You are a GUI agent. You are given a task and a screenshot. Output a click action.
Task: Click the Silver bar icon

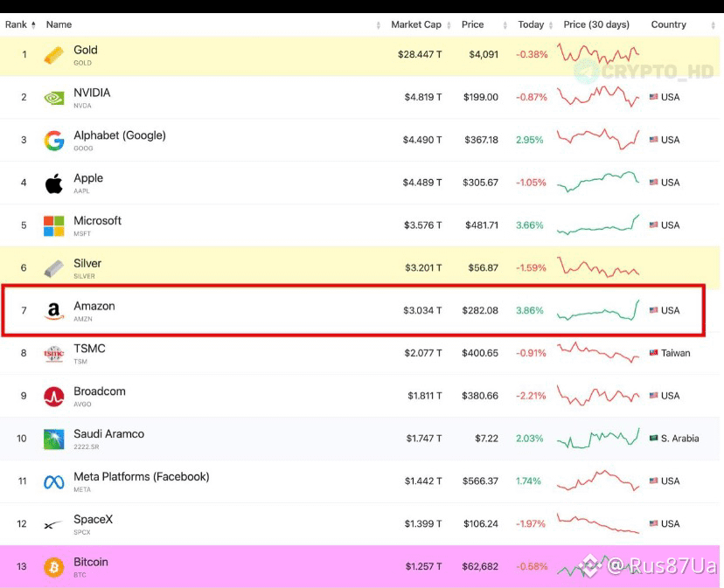coord(53,268)
